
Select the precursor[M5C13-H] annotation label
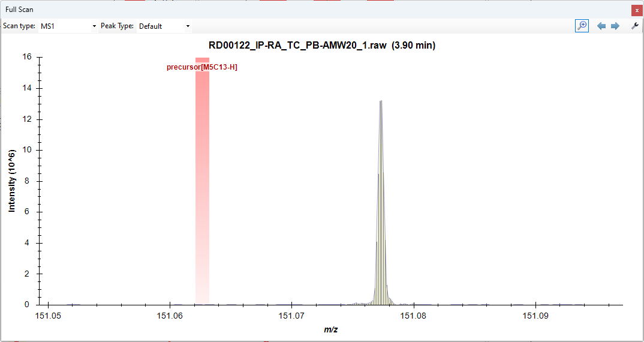202,67
